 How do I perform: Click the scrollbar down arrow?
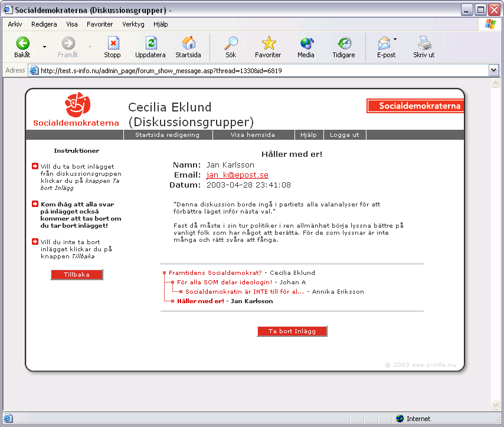click(x=495, y=405)
